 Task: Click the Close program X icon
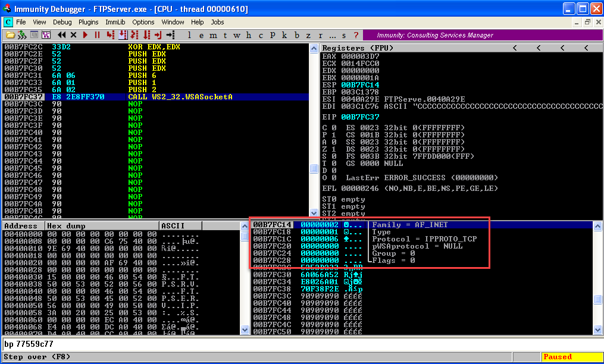[74, 35]
